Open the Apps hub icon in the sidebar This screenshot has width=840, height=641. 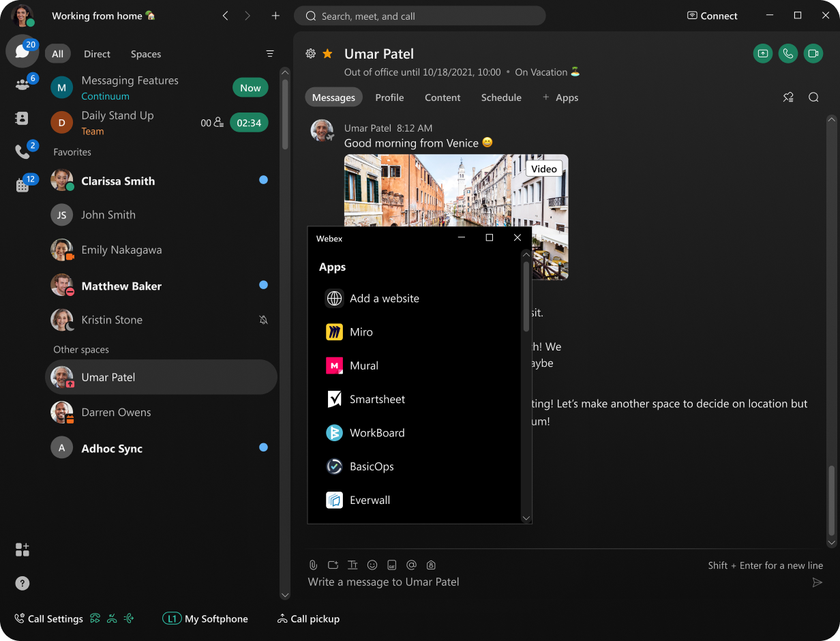pos(22,550)
